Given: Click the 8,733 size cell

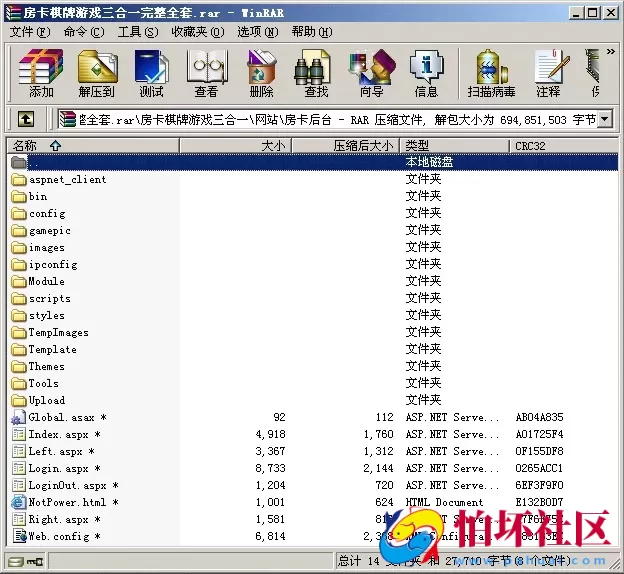Looking at the screenshot, I should 270,469.
